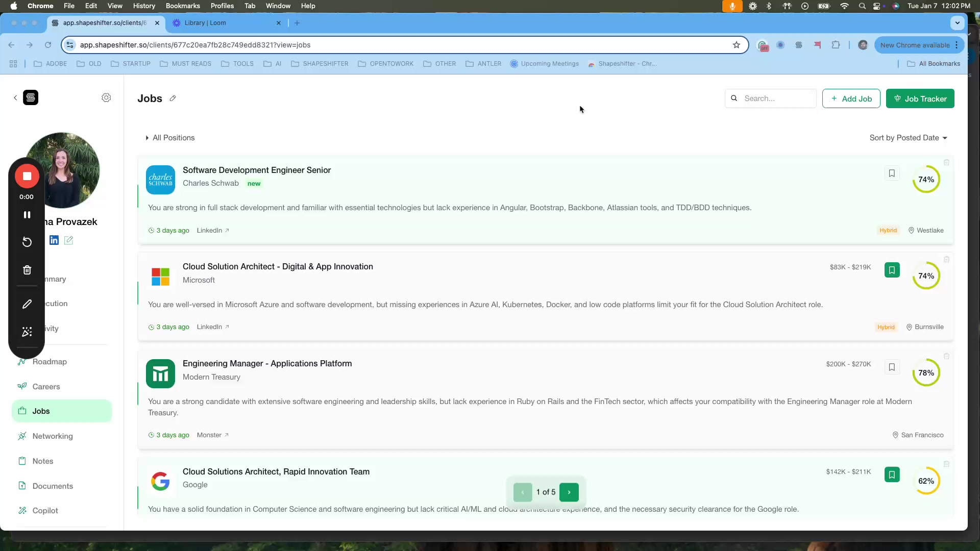980x551 pixels.
Task: Open the LinkedIn link on the Microsoft job
Action: (x=209, y=327)
